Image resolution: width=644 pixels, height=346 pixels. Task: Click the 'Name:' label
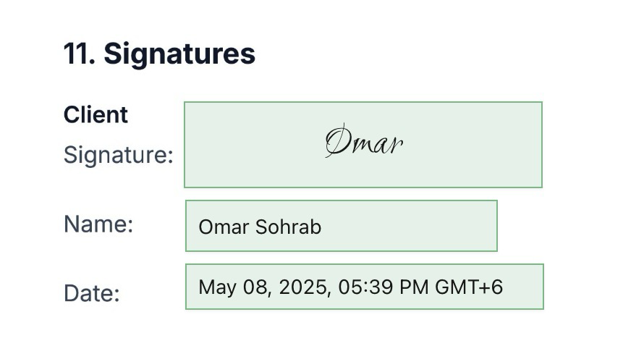click(98, 224)
